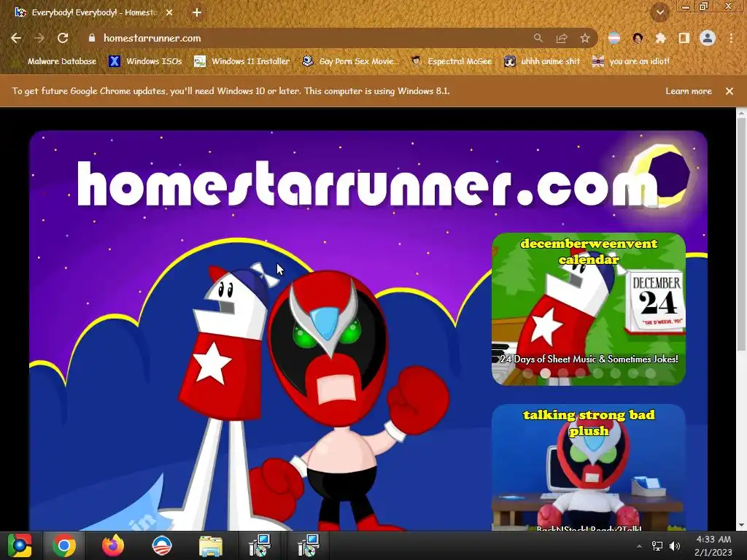Viewport: 747px width, 560px height.
Task: Expand the tab search chevron
Action: point(660,13)
